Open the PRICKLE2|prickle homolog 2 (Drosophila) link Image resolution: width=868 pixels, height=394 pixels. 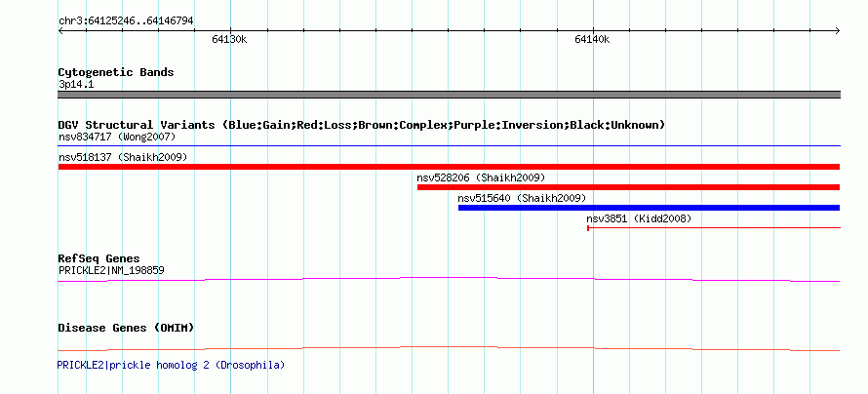[x=171, y=365]
